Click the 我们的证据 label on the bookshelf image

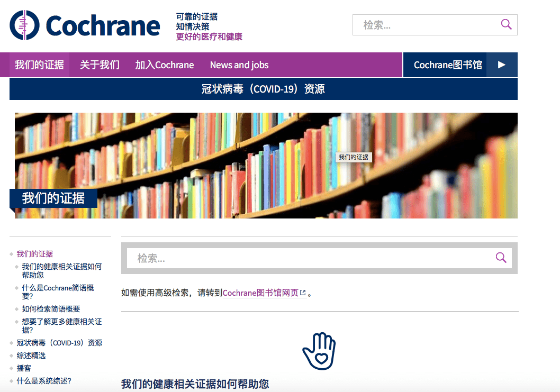tap(353, 157)
